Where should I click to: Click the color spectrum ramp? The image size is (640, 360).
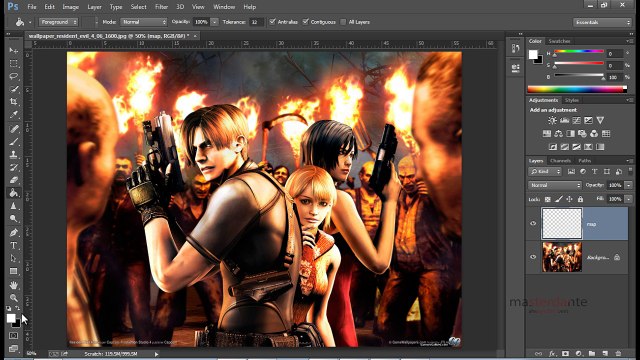click(x=577, y=89)
